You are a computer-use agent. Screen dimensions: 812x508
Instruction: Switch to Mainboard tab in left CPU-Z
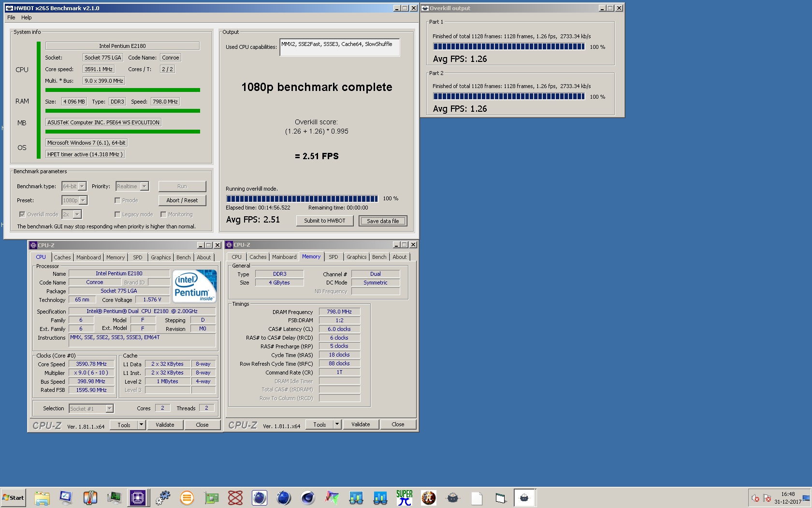pos(88,257)
